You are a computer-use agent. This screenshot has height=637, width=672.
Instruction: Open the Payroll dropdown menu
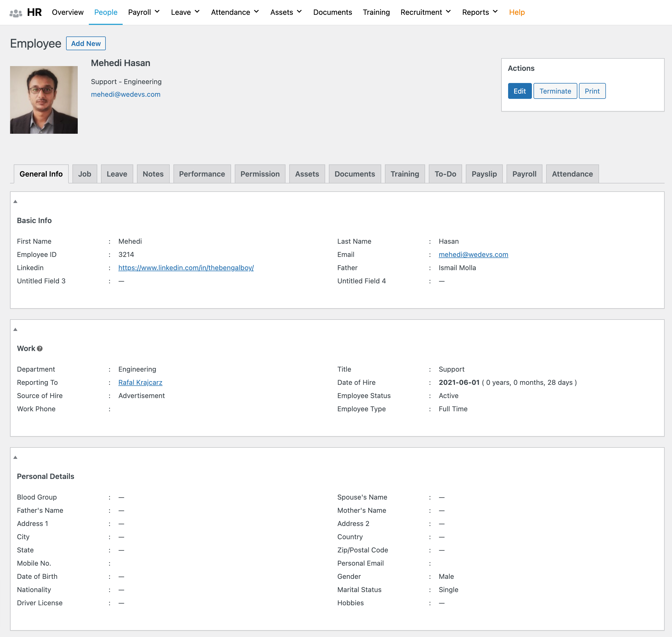(144, 12)
